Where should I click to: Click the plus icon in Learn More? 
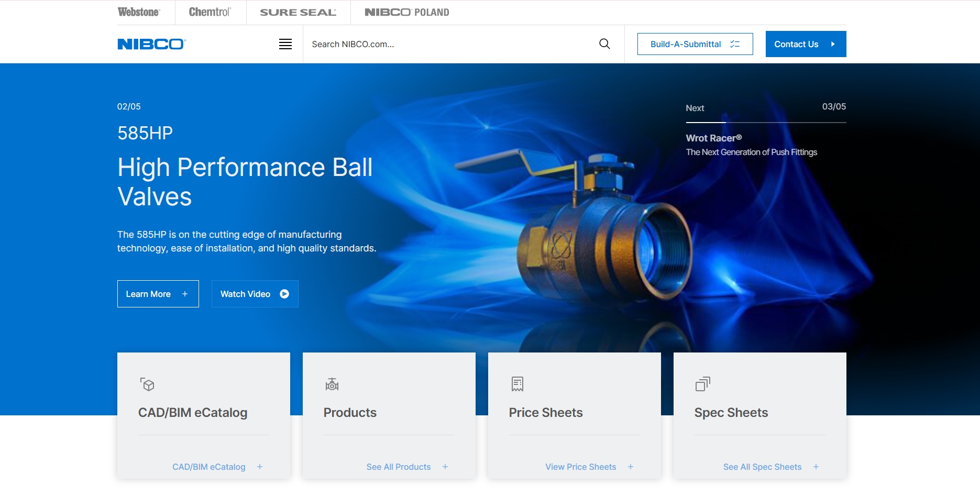click(x=185, y=294)
